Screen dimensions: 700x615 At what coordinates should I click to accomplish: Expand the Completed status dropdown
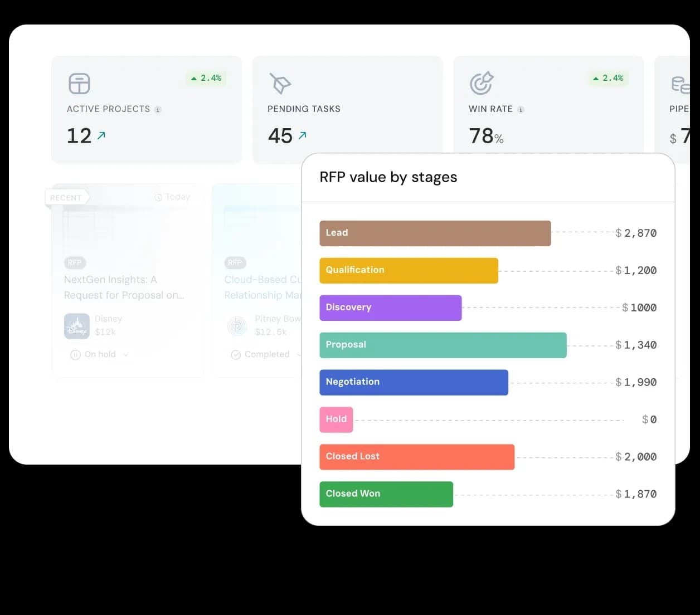298,354
